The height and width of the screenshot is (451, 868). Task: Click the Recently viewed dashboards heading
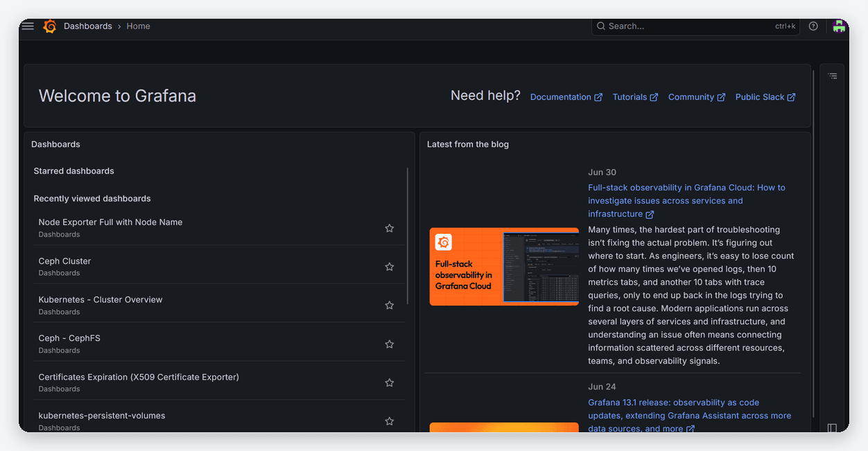92,198
